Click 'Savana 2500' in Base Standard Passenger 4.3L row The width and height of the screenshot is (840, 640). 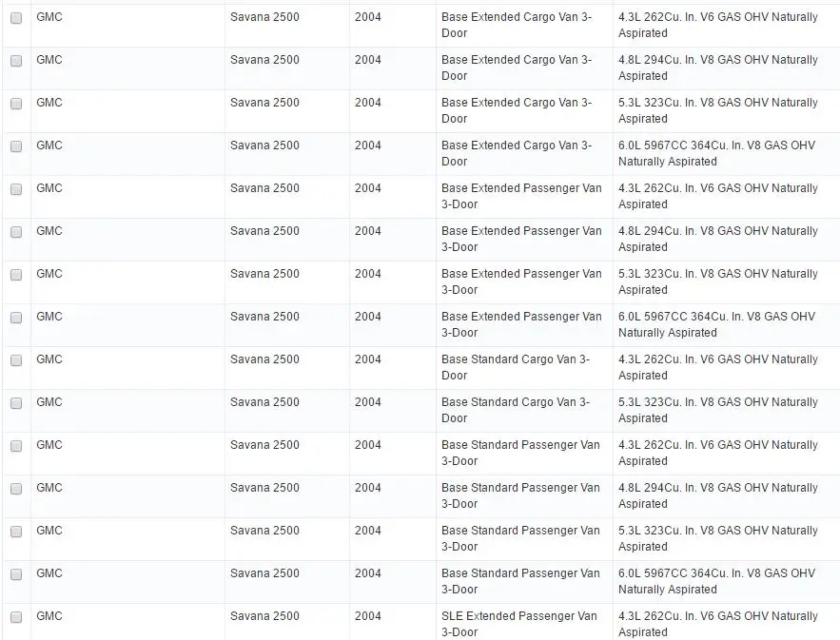tap(264, 445)
